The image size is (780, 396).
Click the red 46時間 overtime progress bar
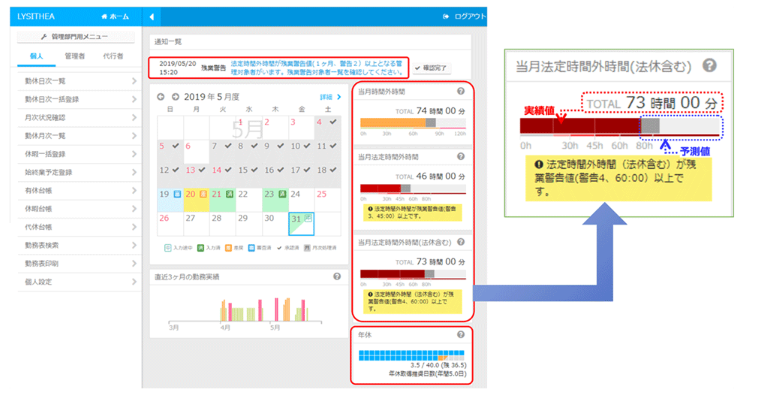click(x=413, y=189)
